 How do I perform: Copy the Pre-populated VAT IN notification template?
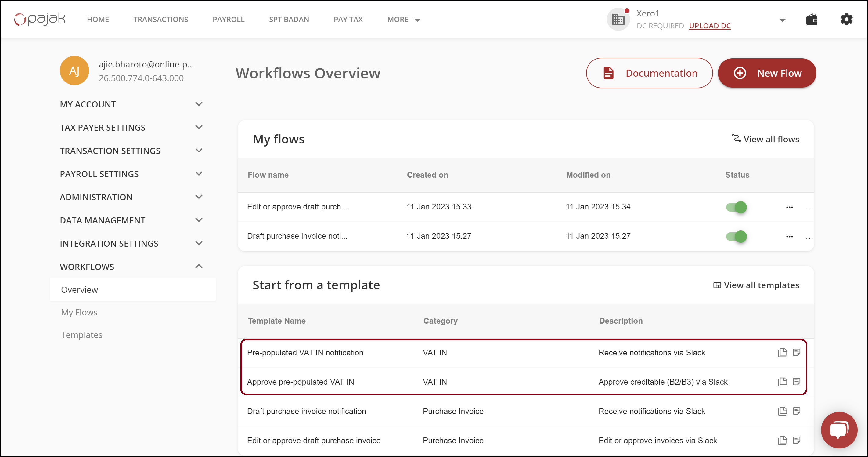pyautogui.click(x=782, y=353)
